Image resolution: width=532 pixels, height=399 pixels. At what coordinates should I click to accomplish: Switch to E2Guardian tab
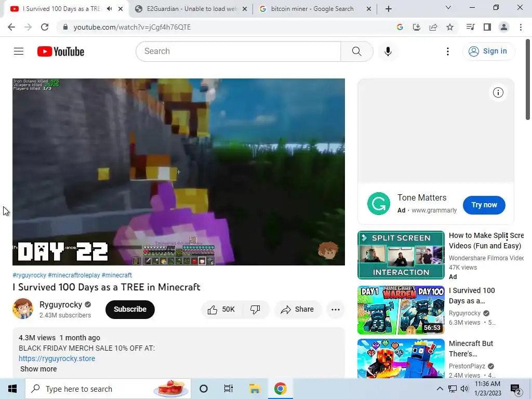pos(191,9)
